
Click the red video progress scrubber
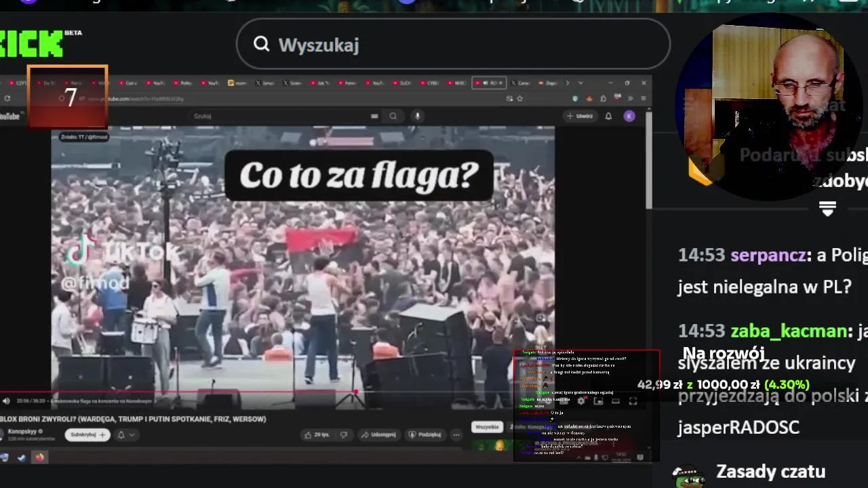tap(356, 392)
